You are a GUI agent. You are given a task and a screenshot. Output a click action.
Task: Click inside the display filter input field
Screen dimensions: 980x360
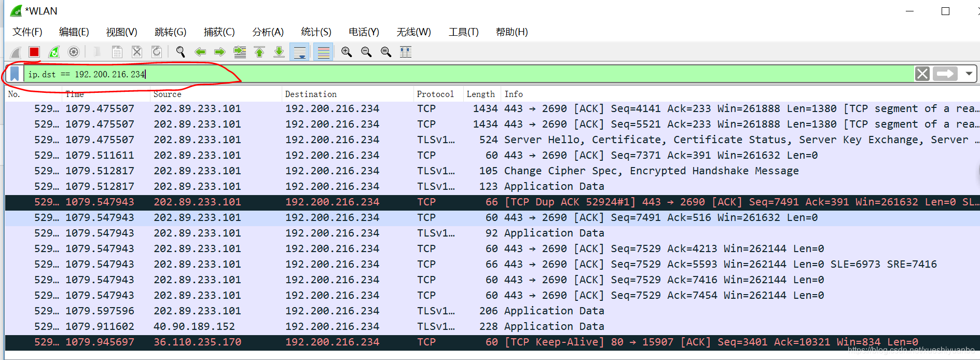469,74
